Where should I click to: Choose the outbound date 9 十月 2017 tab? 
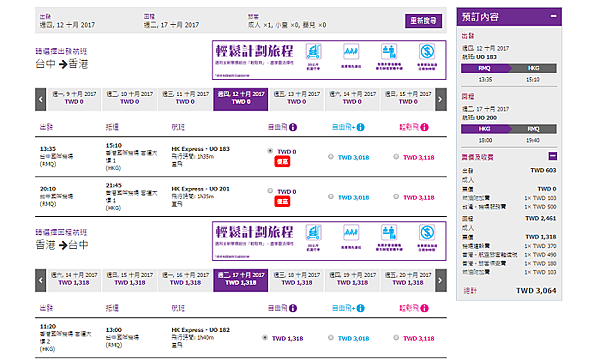tap(74, 99)
